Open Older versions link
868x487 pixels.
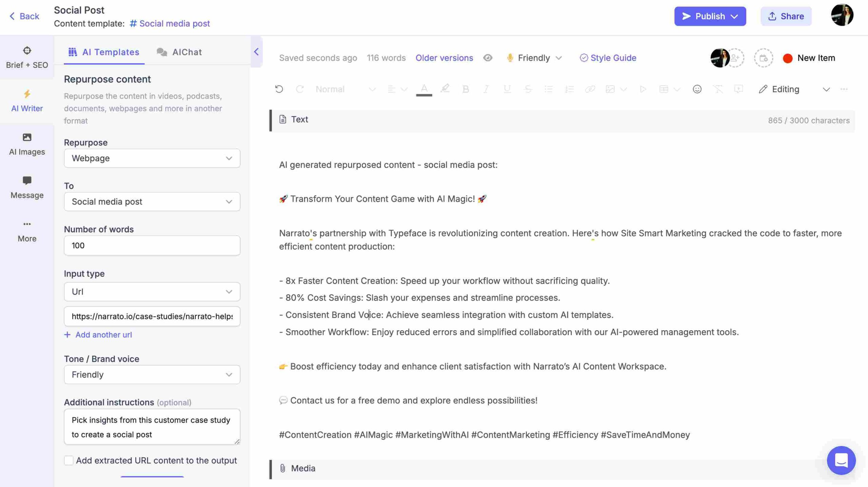[x=444, y=58]
